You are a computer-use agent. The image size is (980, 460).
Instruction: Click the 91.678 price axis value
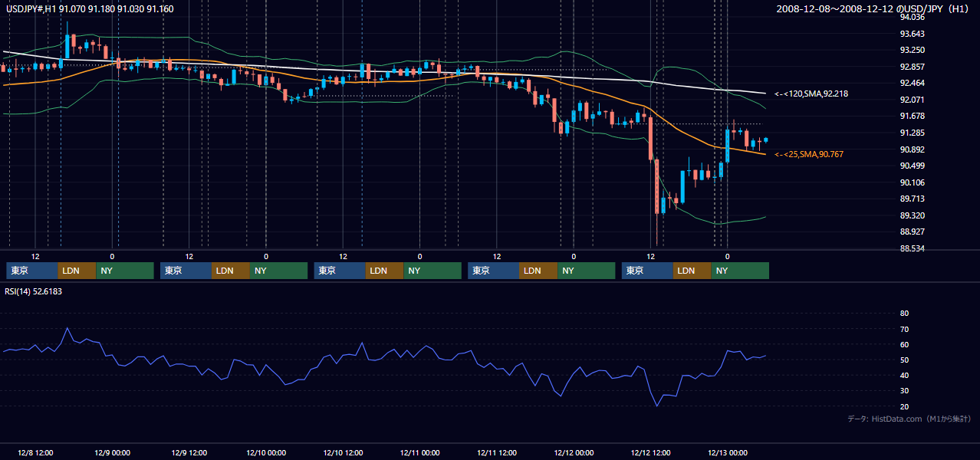coord(913,116)
